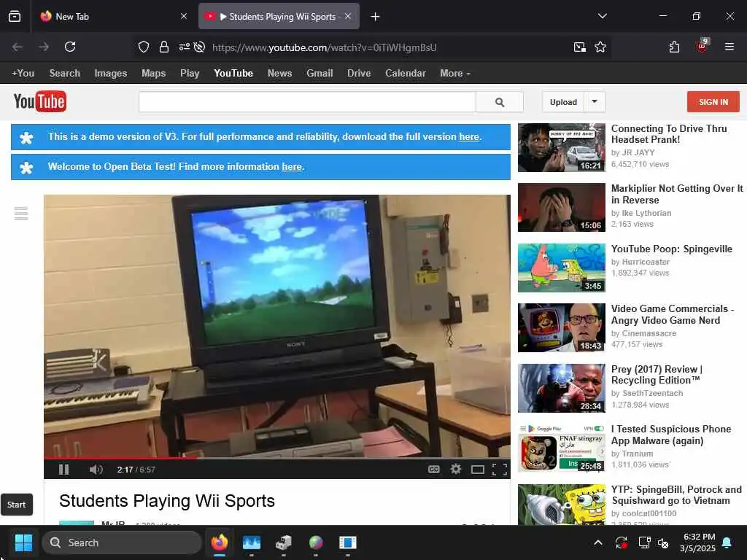Open Firefox extensions puzzle icon
This screenshot has width=747, height=560.
pos(674,47)
